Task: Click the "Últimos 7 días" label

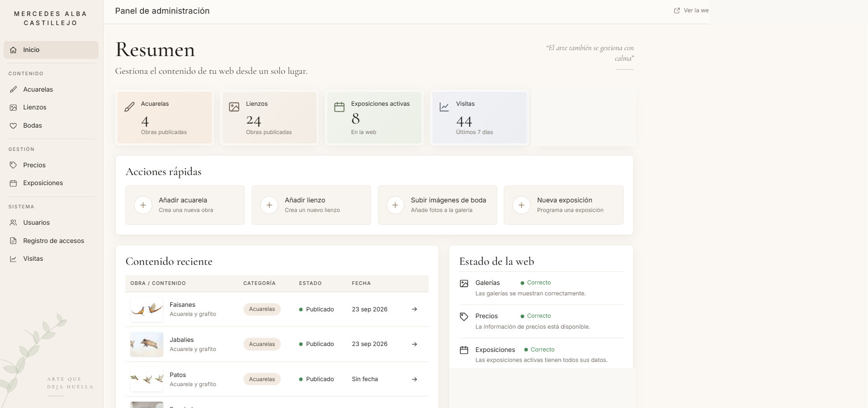Action: click(475, 132)
